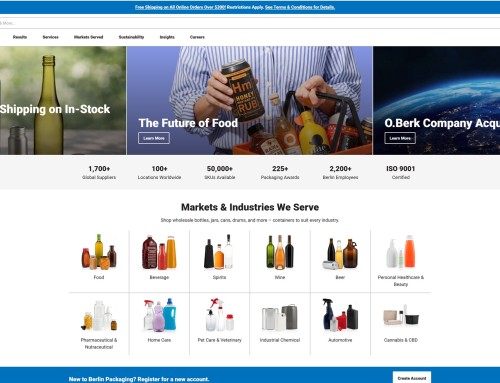Open Pharmaceutical & Nutraceutical category

click(99, 343)
